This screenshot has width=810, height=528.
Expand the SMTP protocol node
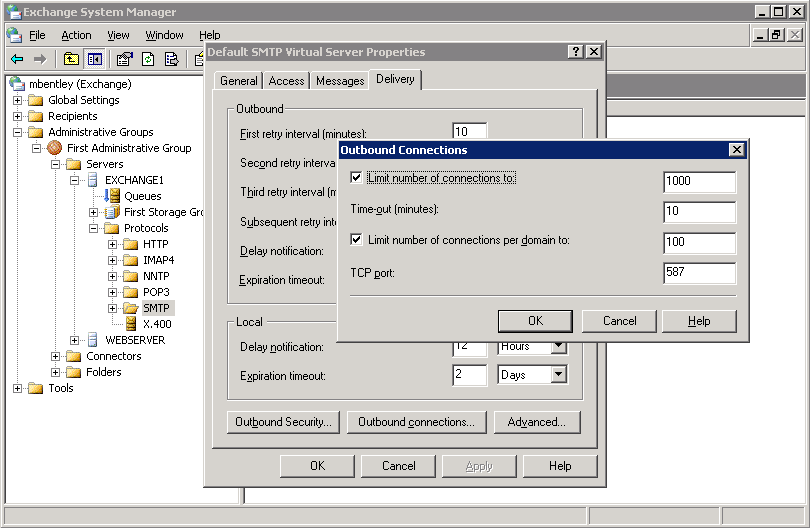(x=113, y=308)
